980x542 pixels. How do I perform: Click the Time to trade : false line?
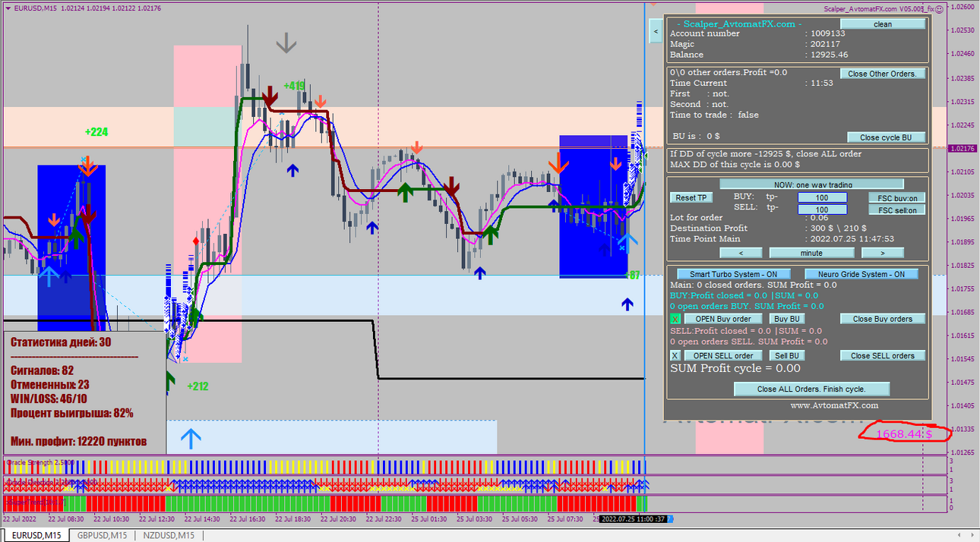click(714, 115)
